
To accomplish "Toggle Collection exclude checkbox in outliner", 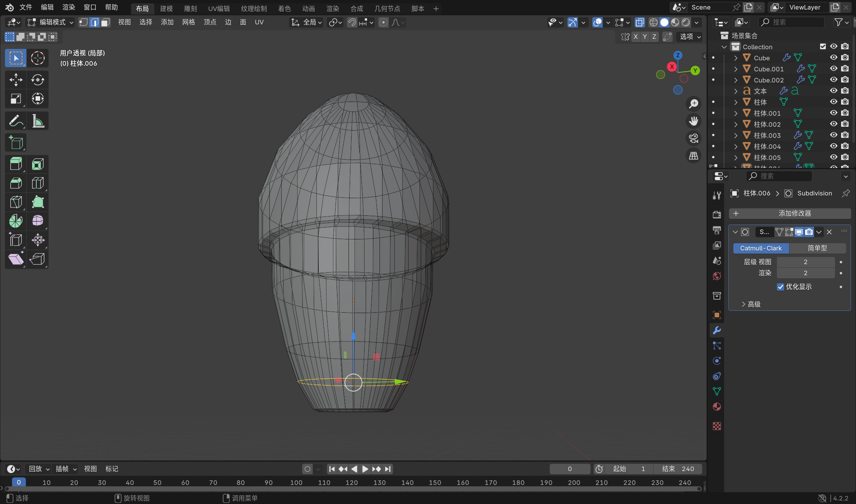I will tap(823, 47).
